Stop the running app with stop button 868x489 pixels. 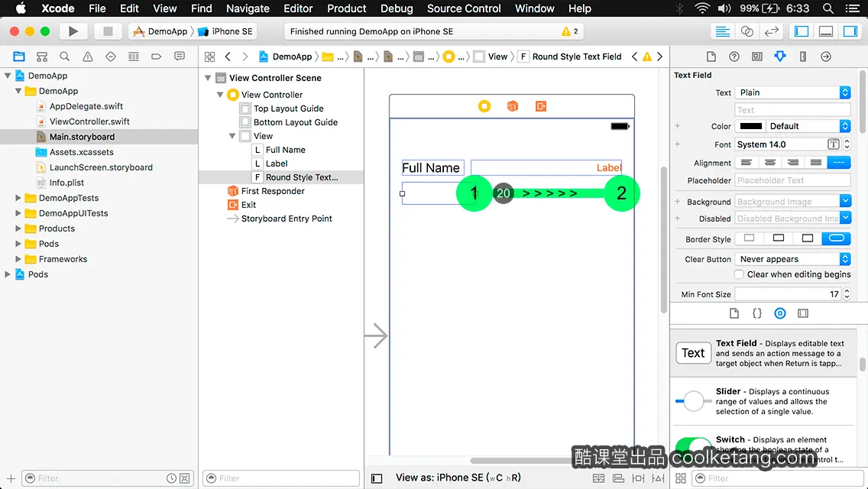[108, 31]
